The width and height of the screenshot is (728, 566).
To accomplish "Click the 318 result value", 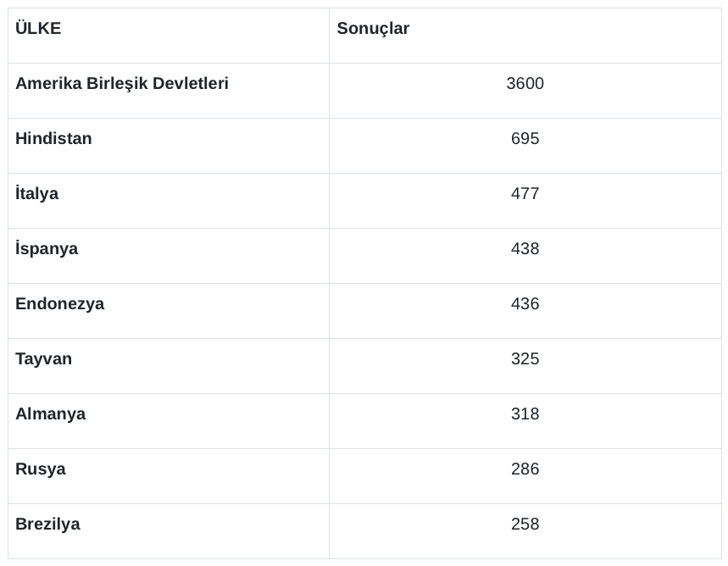I will pyautogui.click(x=525, y=414).
